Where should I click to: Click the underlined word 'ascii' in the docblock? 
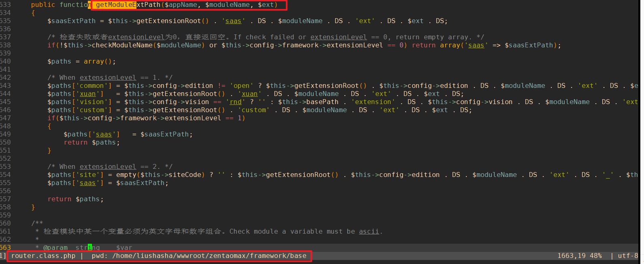point(369,232)
